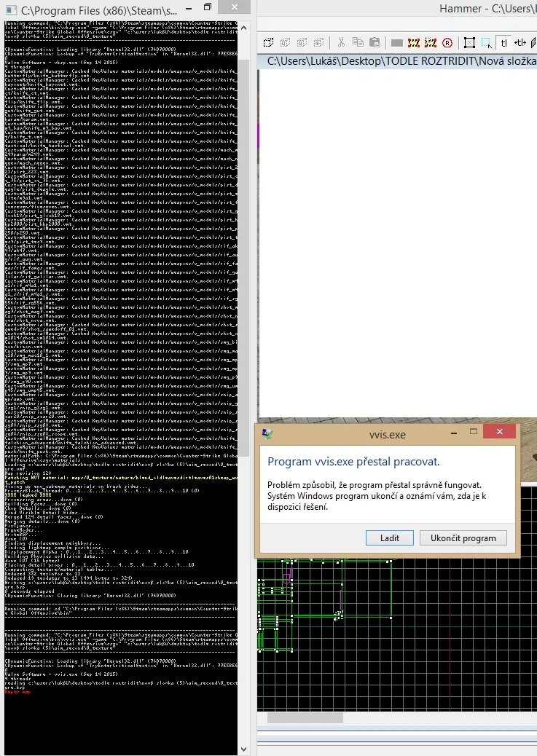Toggle the 'tl' texture lock icon
The height and width of the screenshot is (756, 537).
(x=503, y=43)
